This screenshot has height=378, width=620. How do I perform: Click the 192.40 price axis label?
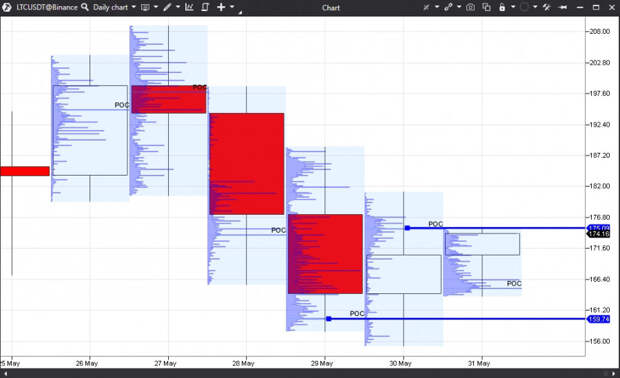click(x=599, y=125)
